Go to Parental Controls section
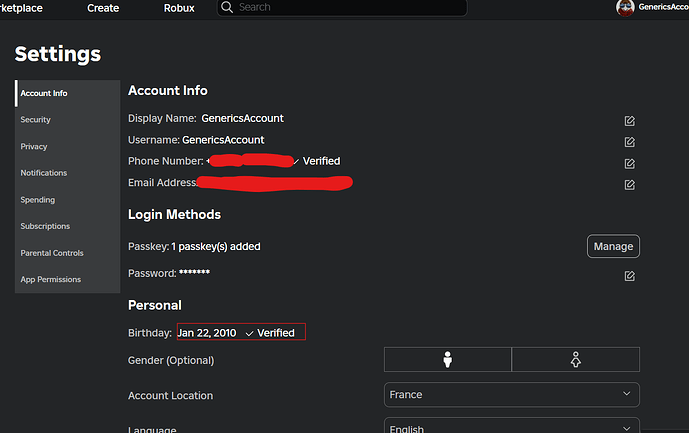Screen dimensions: 689x433 point(52,253)
